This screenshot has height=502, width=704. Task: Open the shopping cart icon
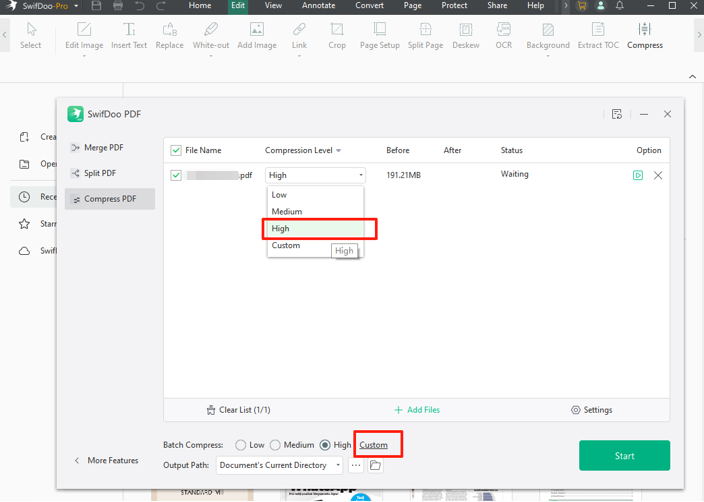pyautogui.click(x=582, y=6)
